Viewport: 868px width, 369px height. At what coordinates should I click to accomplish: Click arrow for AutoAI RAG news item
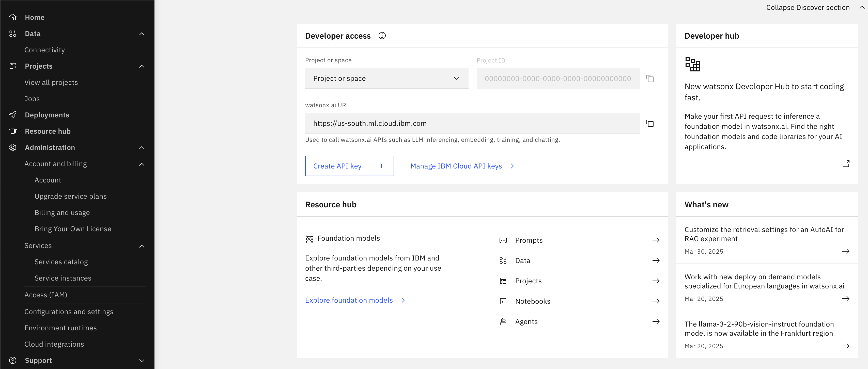point(845,251)
